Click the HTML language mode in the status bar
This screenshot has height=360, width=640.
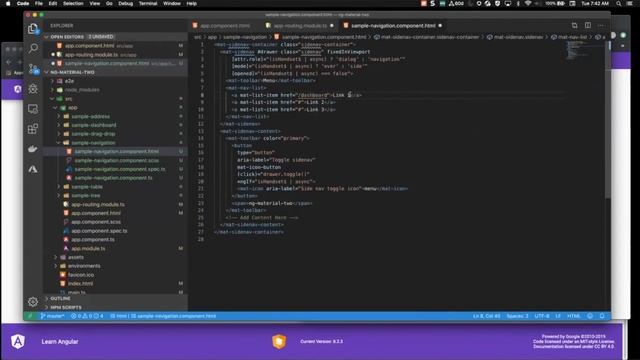click(573, 316)
